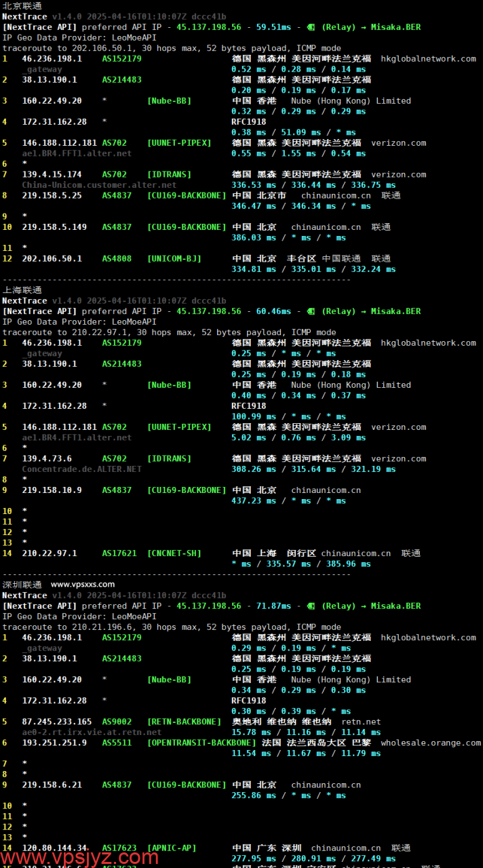Click hostname Concentrade.de.ALTER.NET
Viewport: 483px width, 868px height.
coord(81,469)
